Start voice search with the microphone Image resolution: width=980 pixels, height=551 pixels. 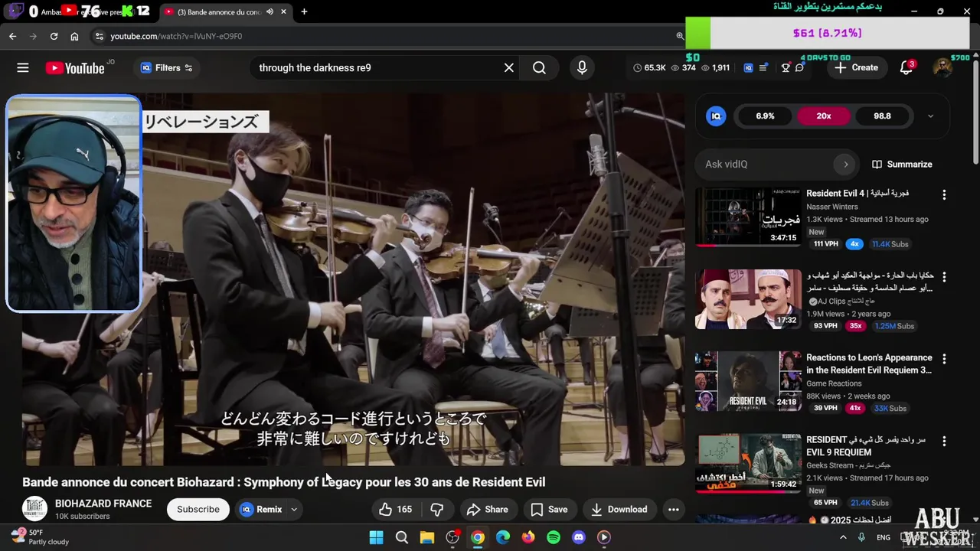point(582,68)
